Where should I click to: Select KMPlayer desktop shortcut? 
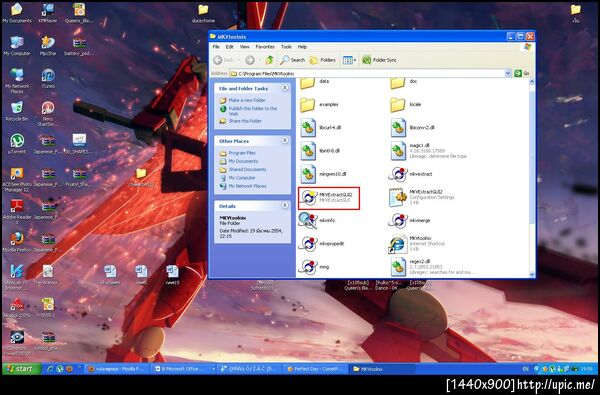[x=48, y=14]
